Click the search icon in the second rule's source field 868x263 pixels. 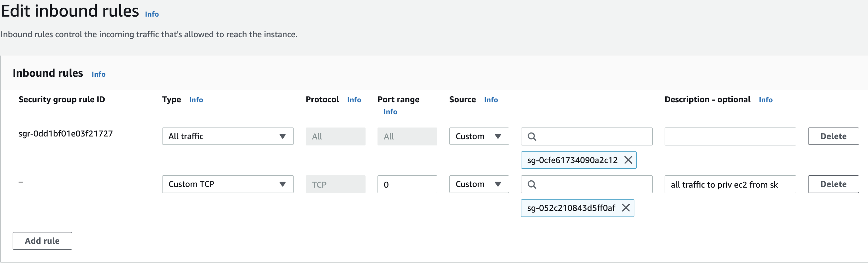click(532, 184)
